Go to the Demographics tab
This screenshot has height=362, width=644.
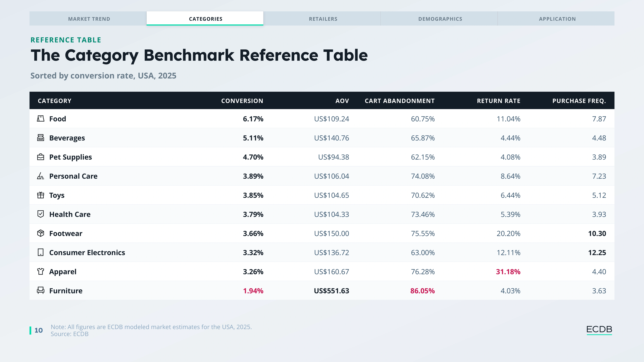(439, 18)
